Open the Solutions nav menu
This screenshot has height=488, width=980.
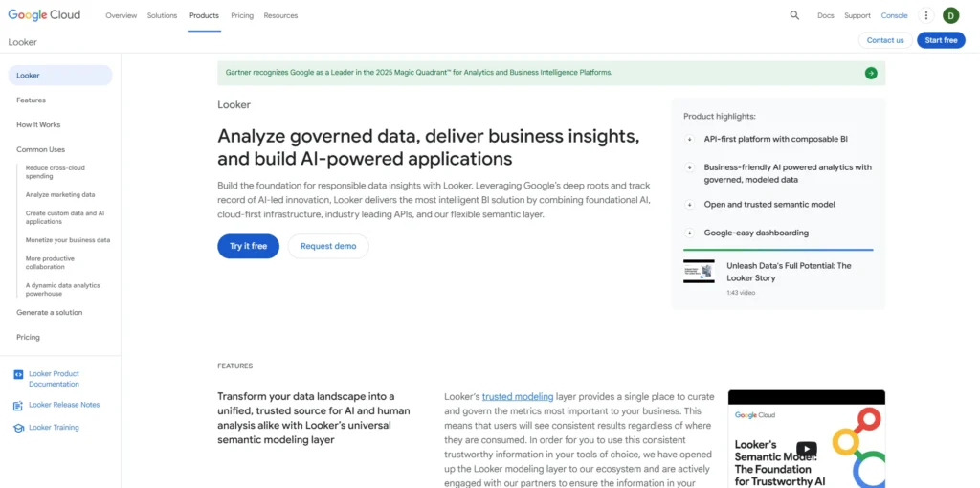pyautogui.click(x=162, y=15)
